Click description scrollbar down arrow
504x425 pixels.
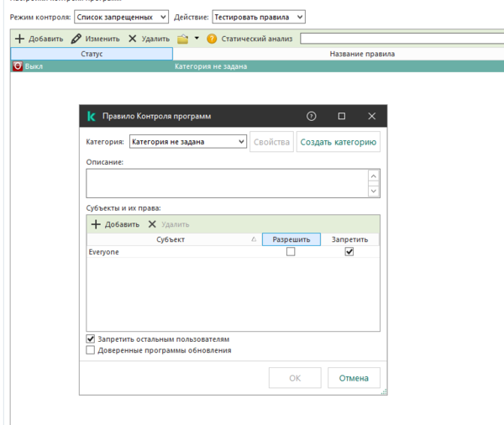coord(374,191)
